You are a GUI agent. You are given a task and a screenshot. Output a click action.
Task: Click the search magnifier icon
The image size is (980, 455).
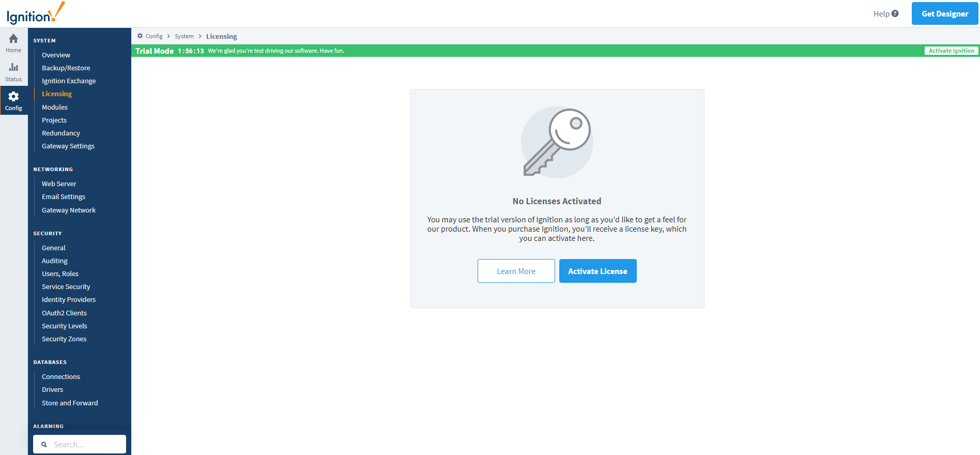pos(44,445)
